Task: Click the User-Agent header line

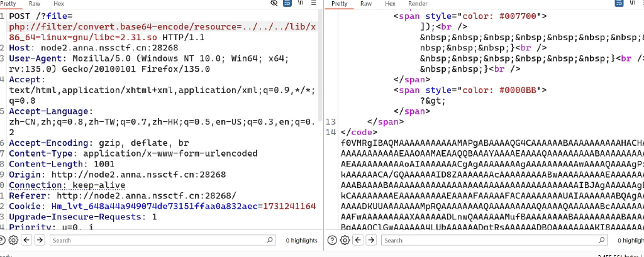Action: pyautogui.click(x=149, y=58)
